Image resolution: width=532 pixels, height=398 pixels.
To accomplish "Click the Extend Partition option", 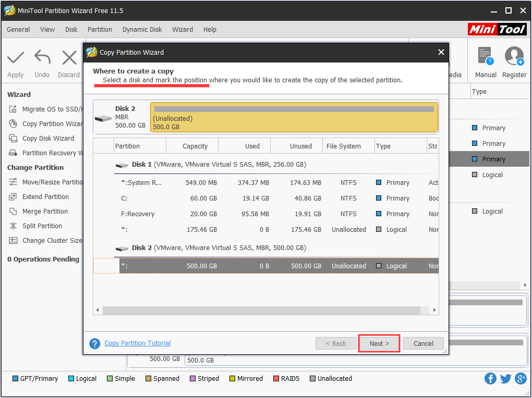I will [x=39, y=196].
